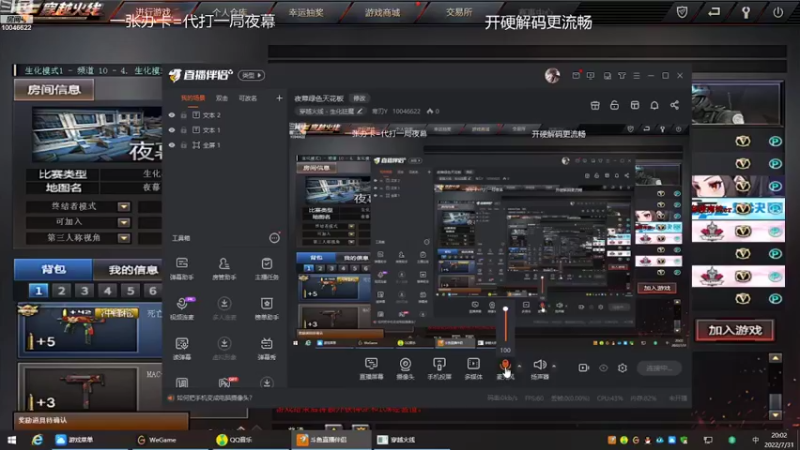Open toolbox more-options ellipsis button

coord(274,238)
